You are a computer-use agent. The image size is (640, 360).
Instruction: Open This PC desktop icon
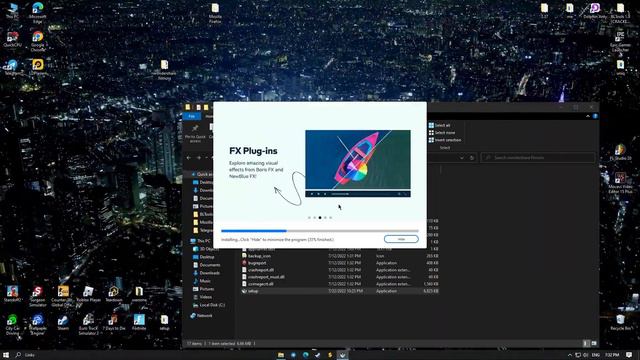point(12,11)
